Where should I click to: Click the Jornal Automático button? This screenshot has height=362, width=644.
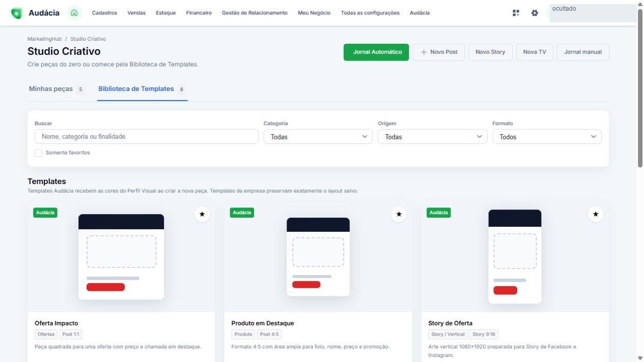click(x=376, y=52)
